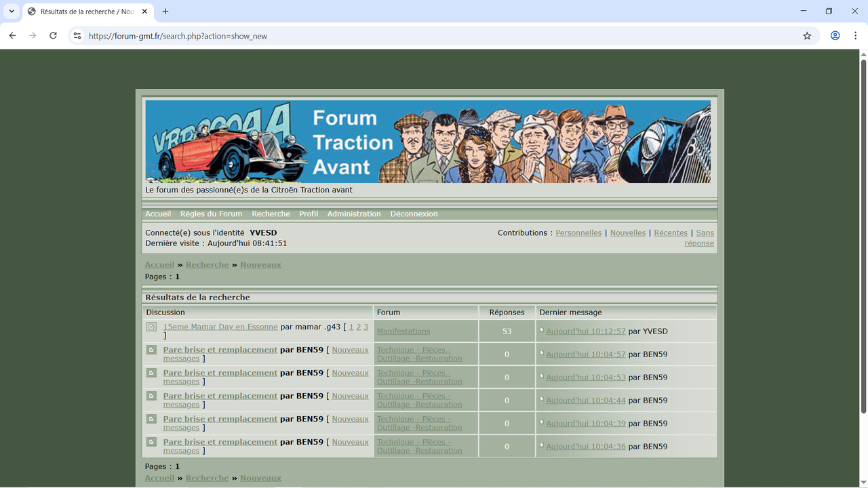Open the Profil menu item

pos(309,214)
